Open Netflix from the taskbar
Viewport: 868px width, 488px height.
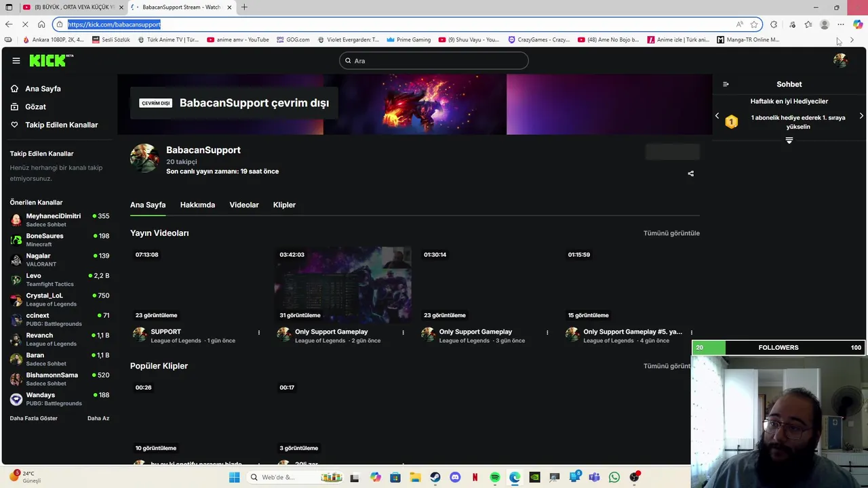475,477
